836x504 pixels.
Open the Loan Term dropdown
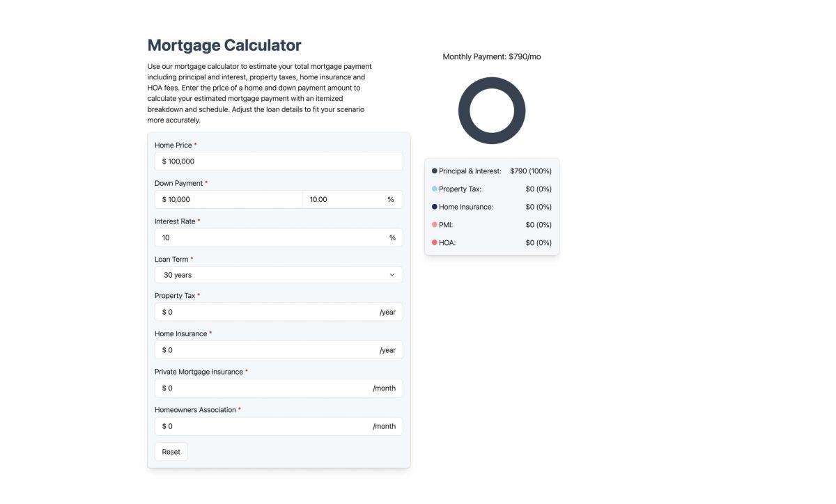point(279,275)
